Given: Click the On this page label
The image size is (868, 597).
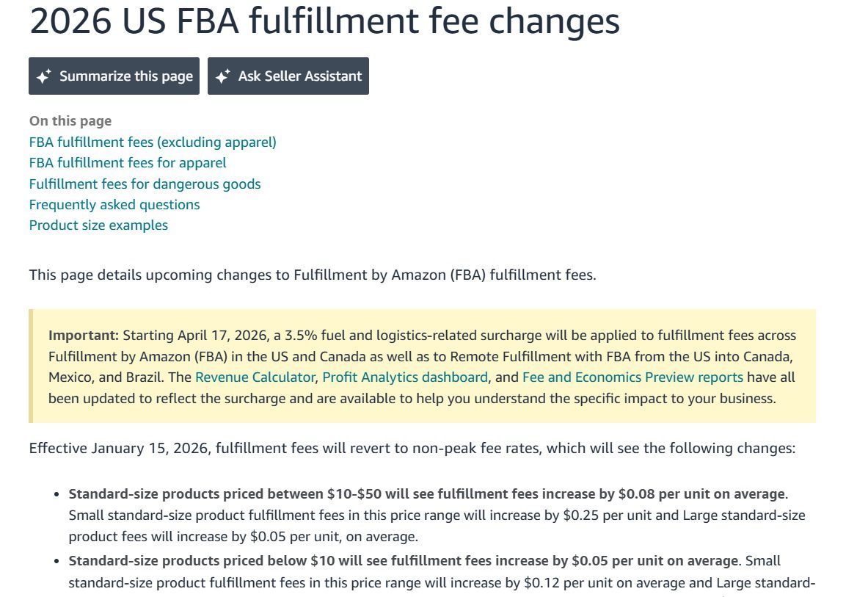Looking at the screenshot, I should (70, 120).
